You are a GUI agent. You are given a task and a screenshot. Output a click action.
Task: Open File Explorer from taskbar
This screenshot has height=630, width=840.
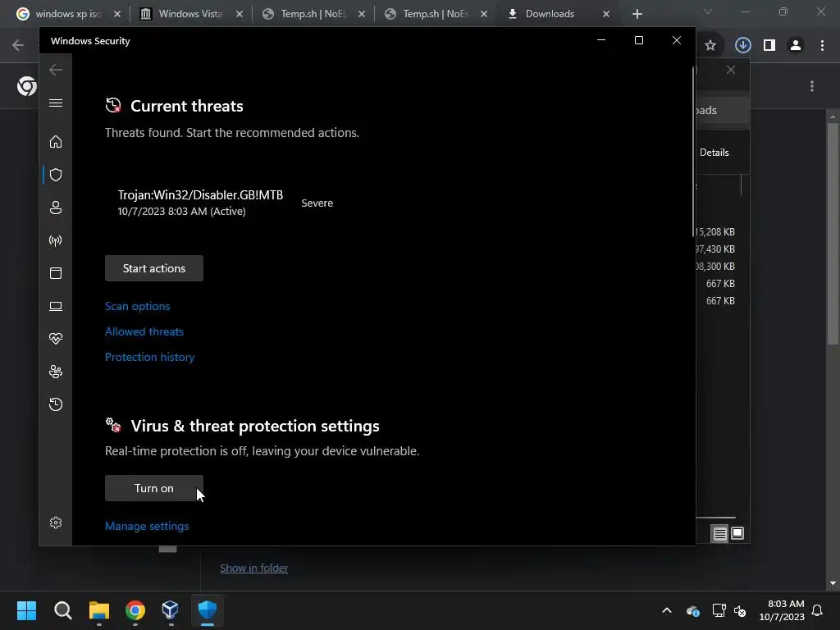[99, 610]
